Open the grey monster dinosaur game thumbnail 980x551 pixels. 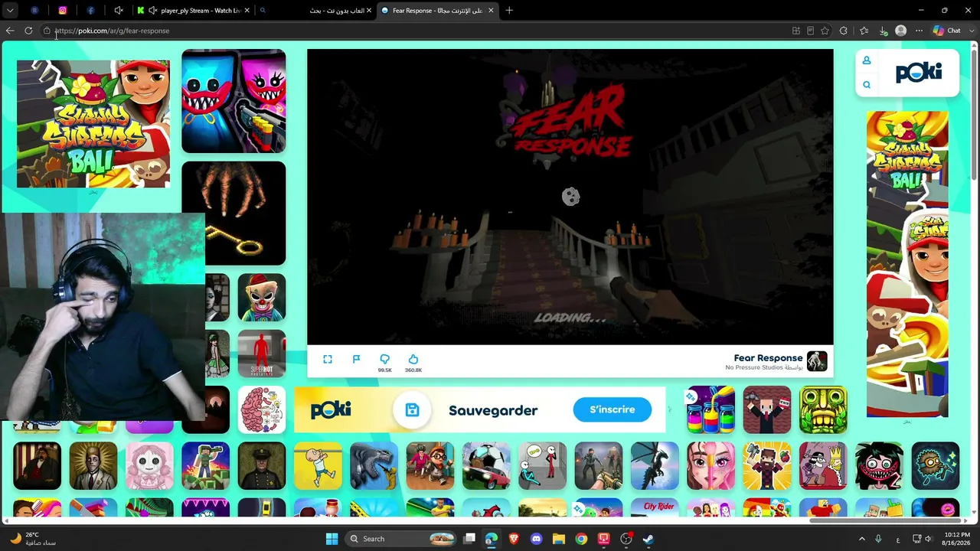pyautogui.click(x=374, y=466)
